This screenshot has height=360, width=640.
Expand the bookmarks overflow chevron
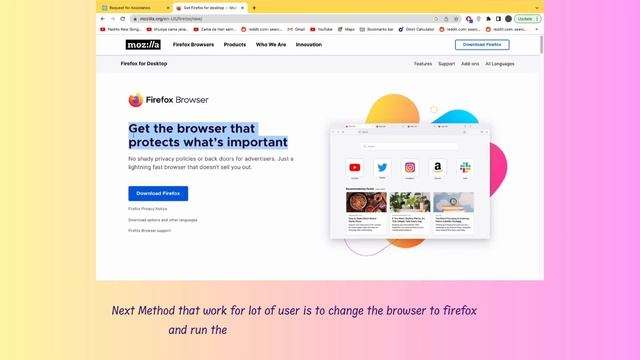click(537, 29)
